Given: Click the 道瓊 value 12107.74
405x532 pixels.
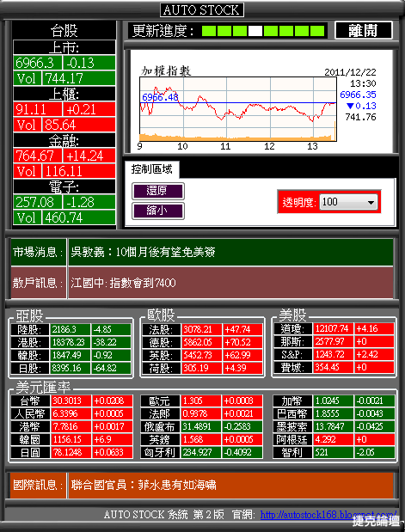Looking at the screenshot, I should (x=334, y=329).
